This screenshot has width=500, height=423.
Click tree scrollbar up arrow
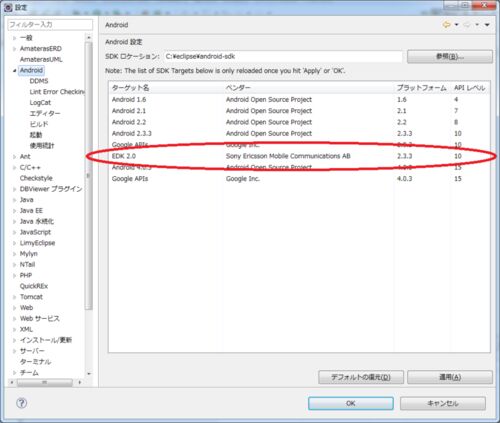pos(89,38)
